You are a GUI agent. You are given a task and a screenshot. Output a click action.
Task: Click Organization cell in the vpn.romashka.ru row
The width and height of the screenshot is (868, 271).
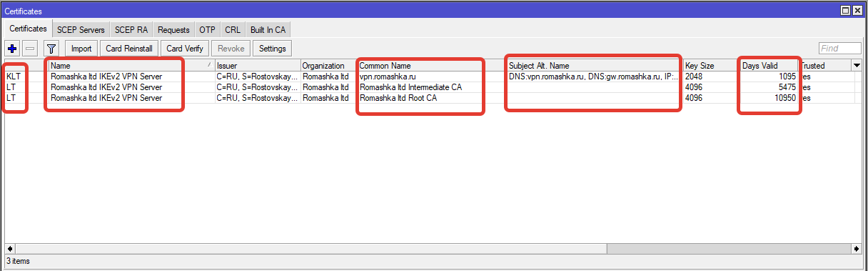(x=329, y=77)
